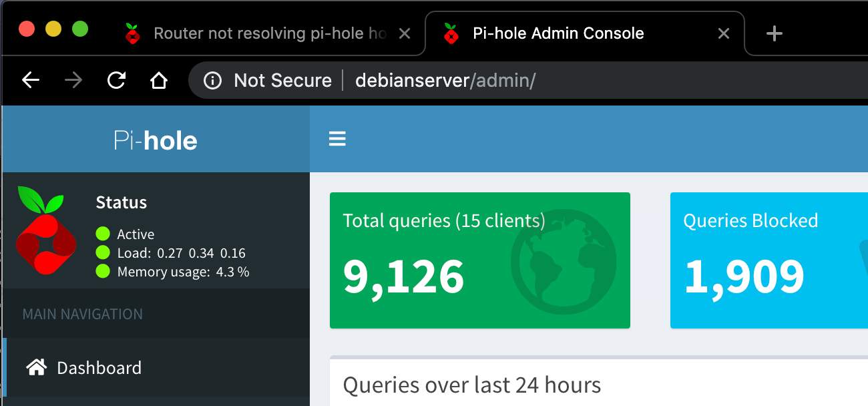Click the Memory usage: 4.3 % line

183,272
